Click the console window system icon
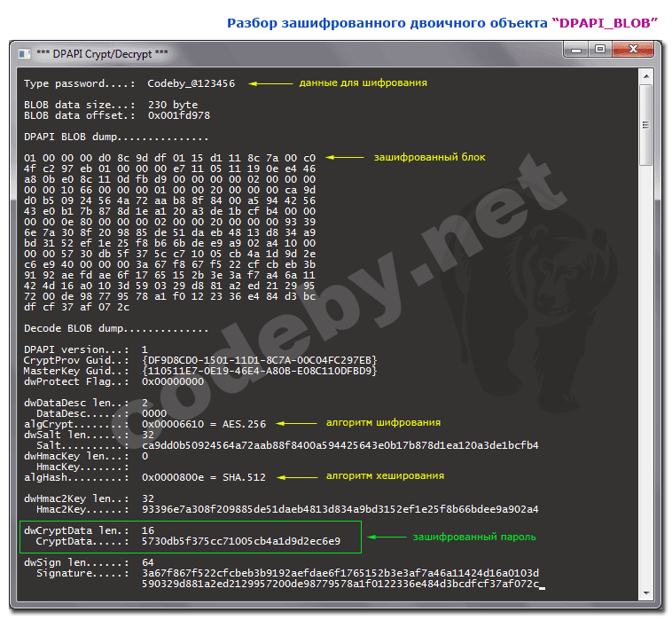Image resolution: width=672 pixels, height=620 pixels. click(x=25, y=54)
